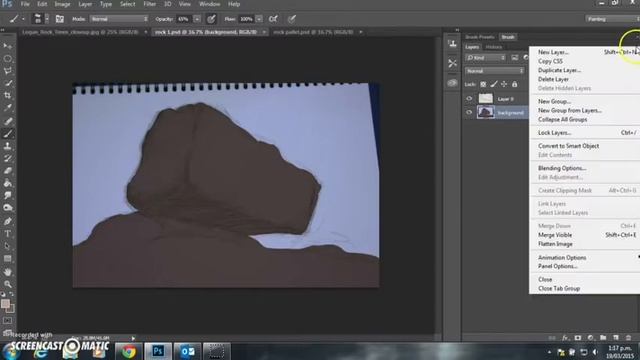Switch to the Brush Presets tab

(480, 37)
